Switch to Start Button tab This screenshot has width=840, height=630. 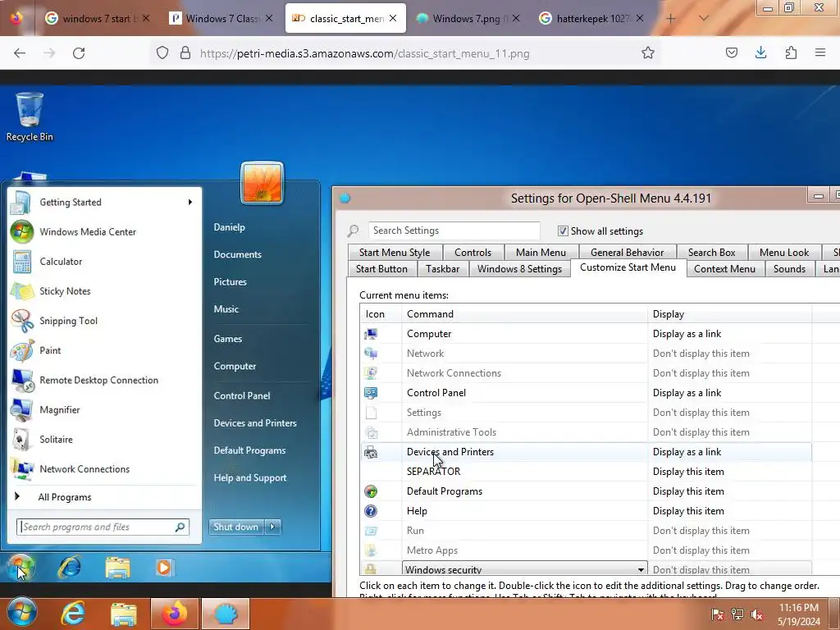tap(381, 269)
